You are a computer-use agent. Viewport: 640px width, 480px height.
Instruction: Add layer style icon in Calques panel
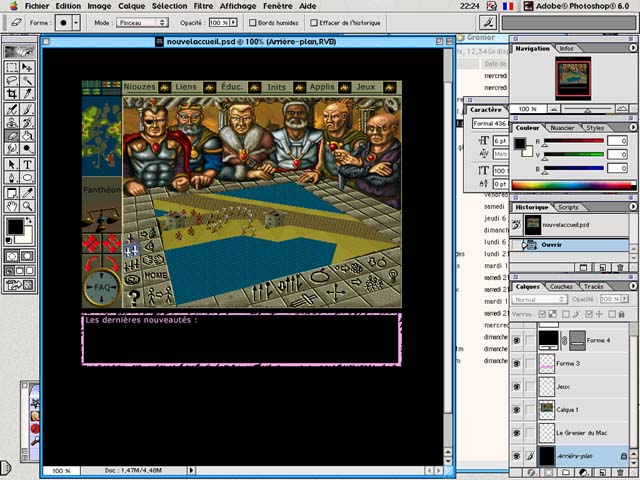coord(530,473)
